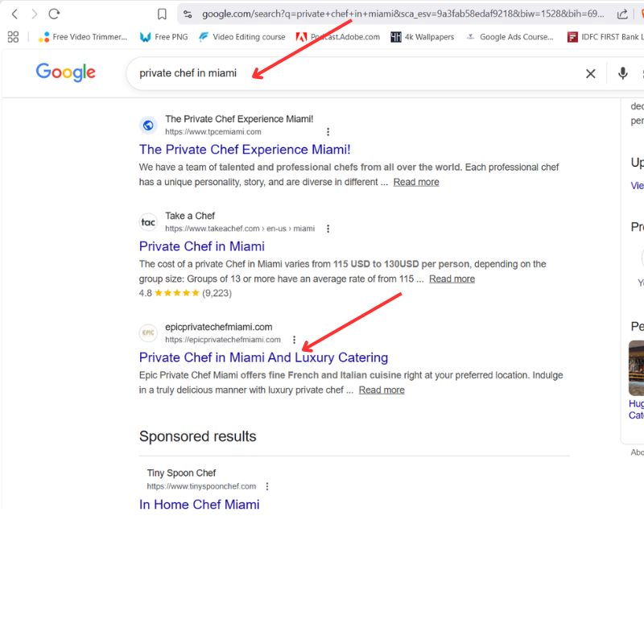Click the Google logo

pos(65,72)
